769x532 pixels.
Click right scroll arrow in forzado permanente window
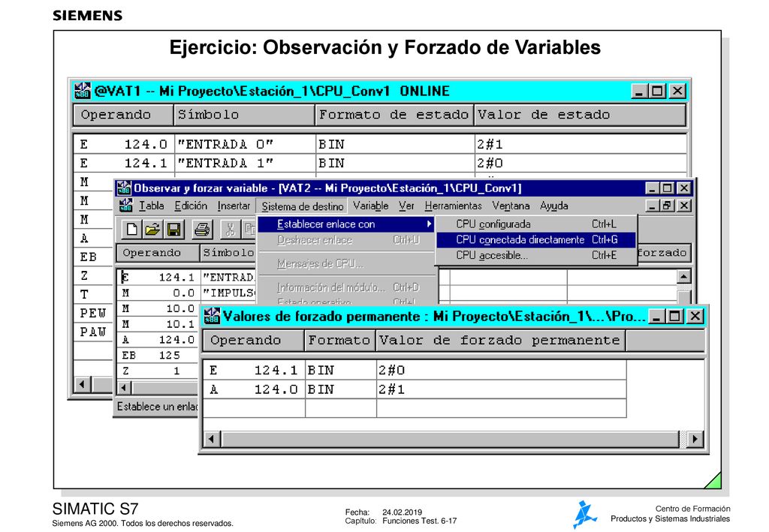(695, 439)
